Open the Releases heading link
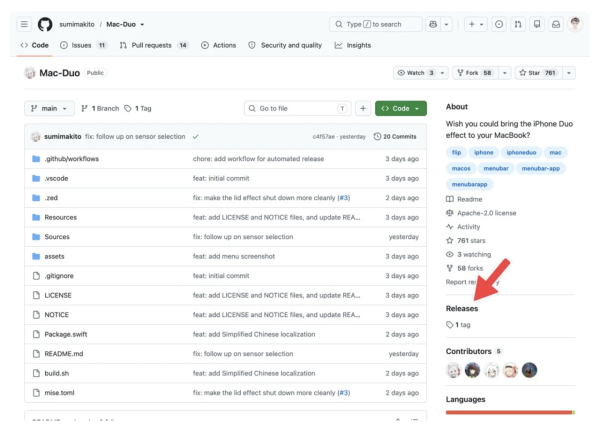Screen dimensions: 600x431 (462, 308)
